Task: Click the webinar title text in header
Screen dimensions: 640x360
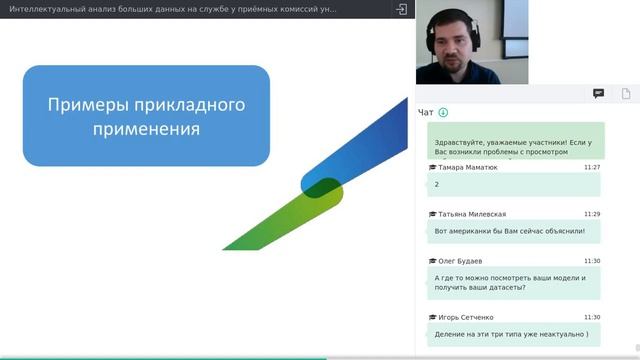Action: tap(173, 9)
